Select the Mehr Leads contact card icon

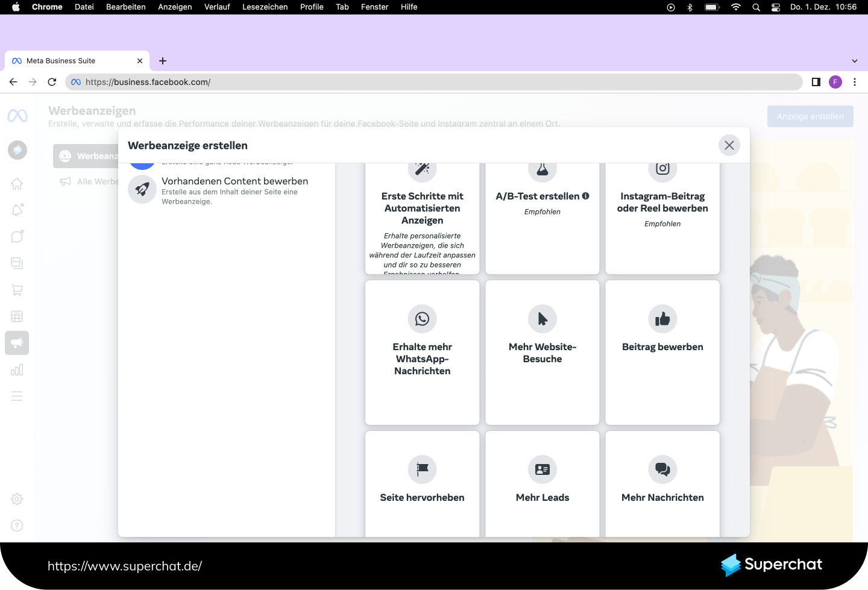(542, 469)
